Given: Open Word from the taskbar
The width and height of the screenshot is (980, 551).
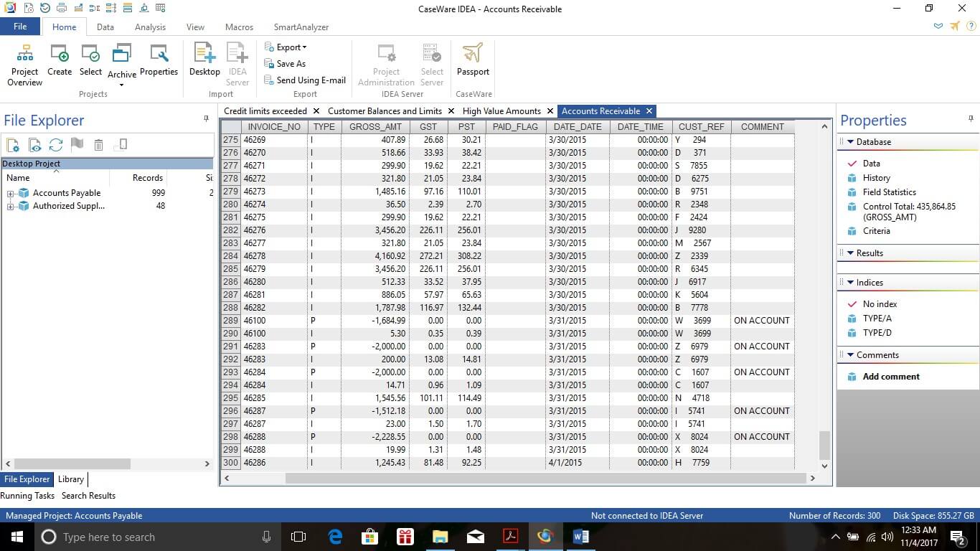Looking at the screenshot, I should [x=580, y=537].
